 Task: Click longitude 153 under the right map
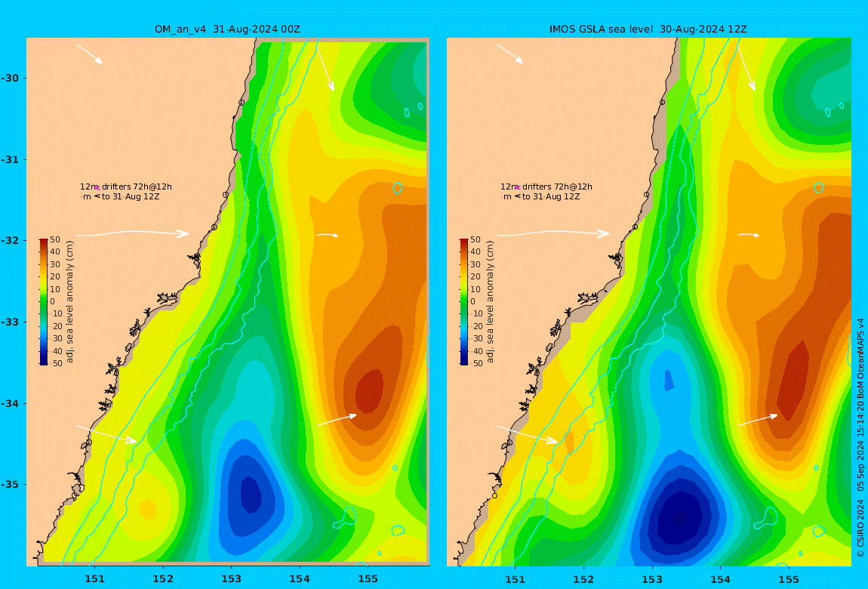tap(652, 579)
